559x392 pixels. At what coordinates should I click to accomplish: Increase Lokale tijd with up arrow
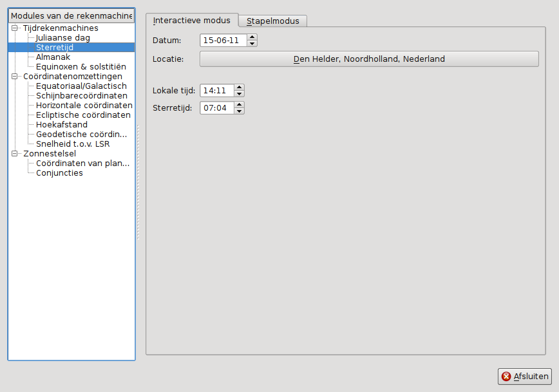pyautogui.click(x=239, y=87)
